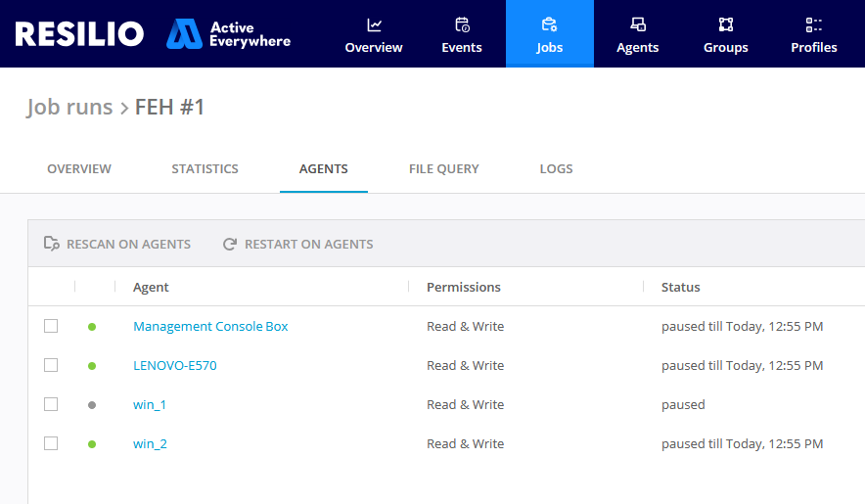Tick the checkbox for win_1
Image resolution: width=865 pixels, height=504 pixels.
click(51, 404)
